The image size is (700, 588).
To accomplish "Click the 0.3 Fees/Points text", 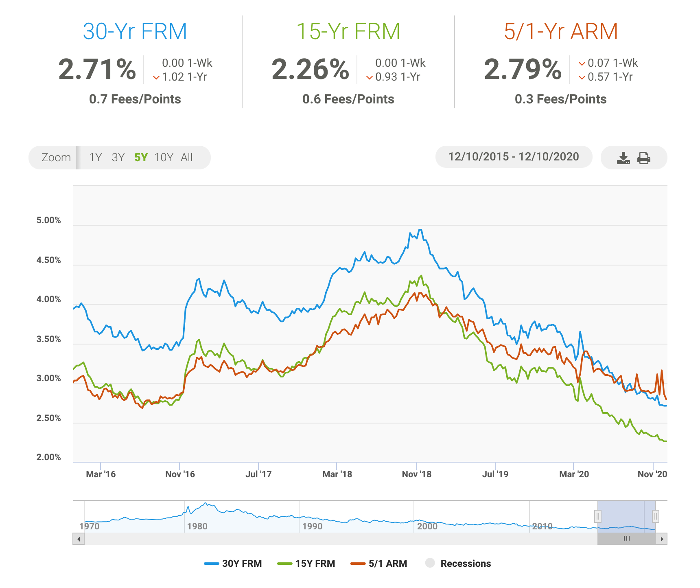I will pos(561,99).
